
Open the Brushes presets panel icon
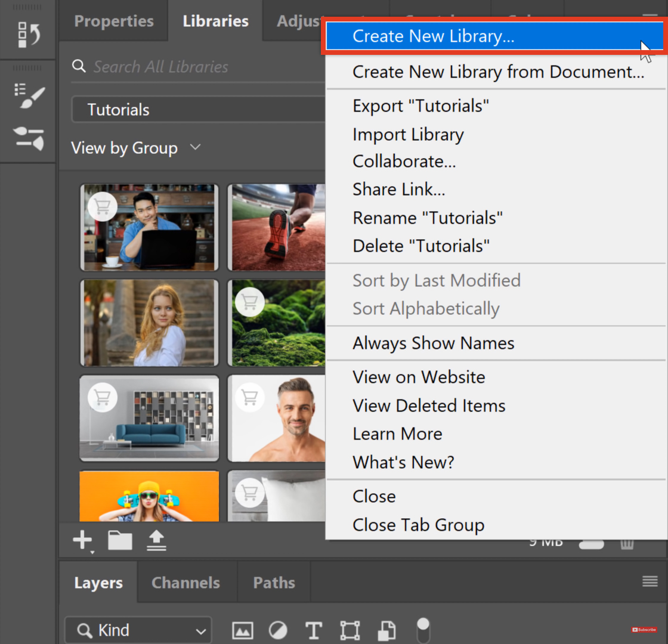pos(29,138)
